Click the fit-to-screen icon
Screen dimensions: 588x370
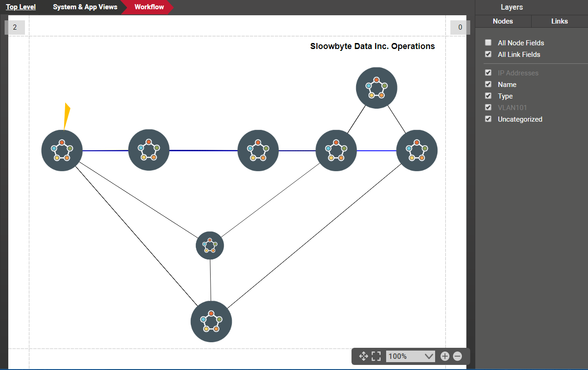pos(376,356)
